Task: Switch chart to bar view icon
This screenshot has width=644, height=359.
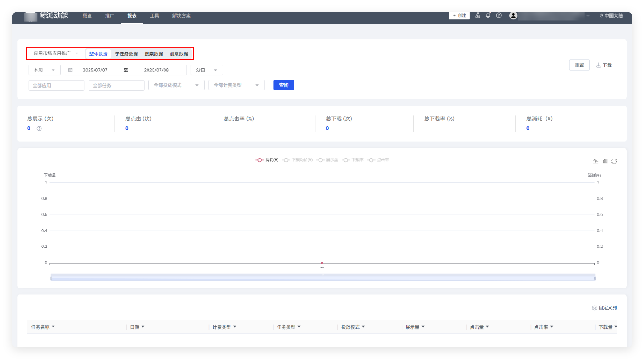Action: pos(605,161)
